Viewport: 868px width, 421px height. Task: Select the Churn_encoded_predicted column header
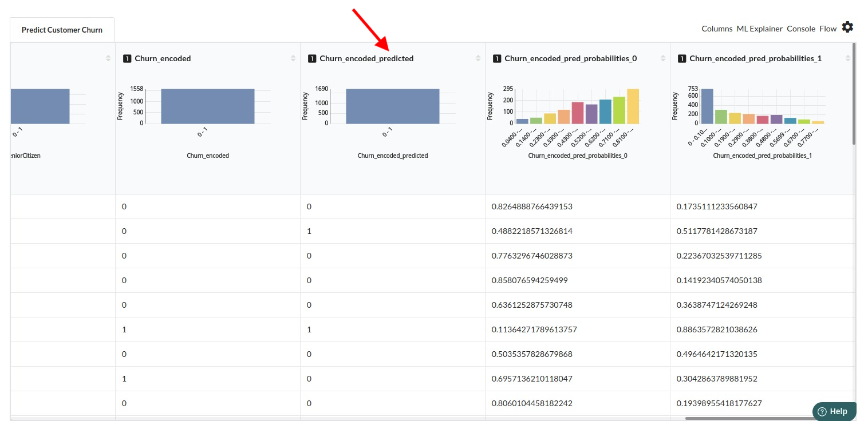click(x=366, y=58)
